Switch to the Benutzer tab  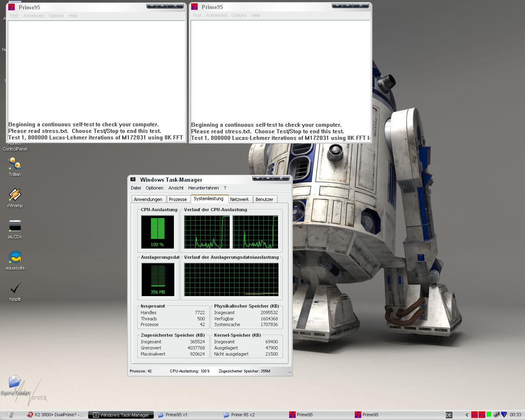click(x=264, y=199)
